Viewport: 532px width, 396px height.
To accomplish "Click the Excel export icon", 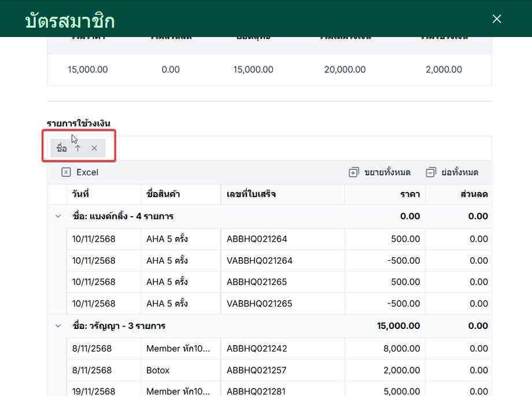I will click(x=66, y=172).
